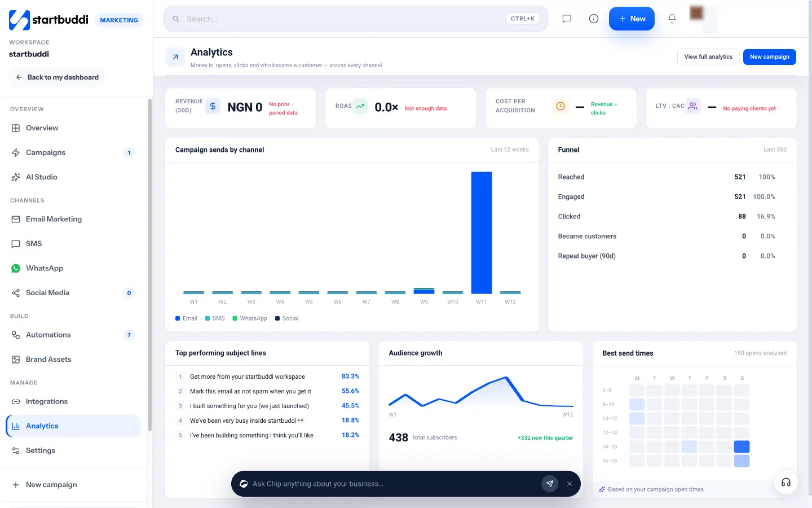Open Brand Assets page
This screenshot has width=812, height=508.
tap(73, 360)
